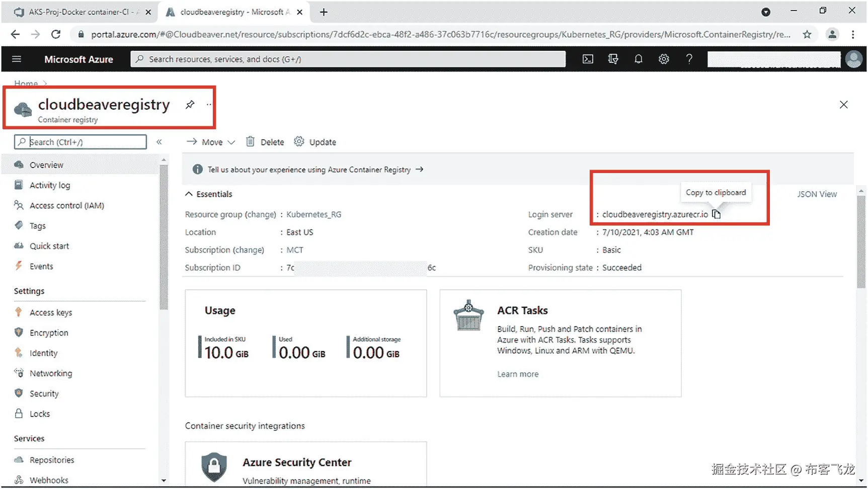868x489 pixels.
Task: Open the more options ellipsis beside registry title
Action: [x=209, y=105]
